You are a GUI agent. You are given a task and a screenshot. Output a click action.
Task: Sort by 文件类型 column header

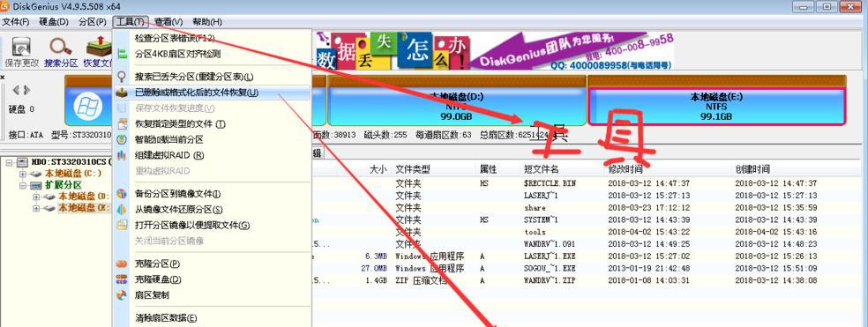click(413, 169)
